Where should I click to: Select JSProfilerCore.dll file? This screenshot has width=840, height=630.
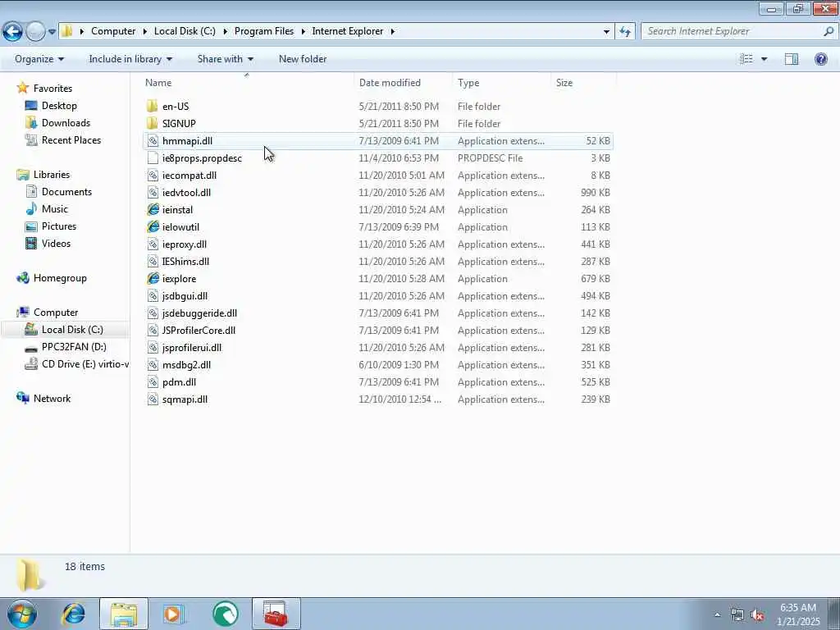pyautogui.click(x=199, y=330)
